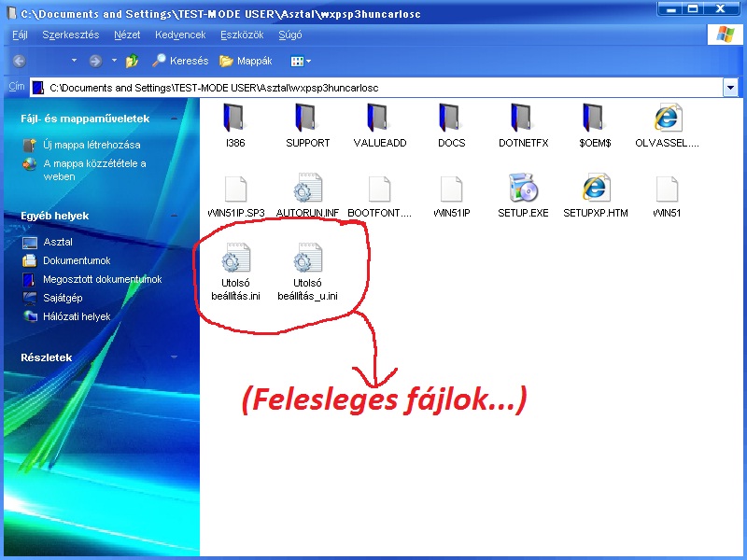The height and width of the screenshot is (560, 747).
Task: Click the Up one folder toolbar icon
Action: coord(132,61)
